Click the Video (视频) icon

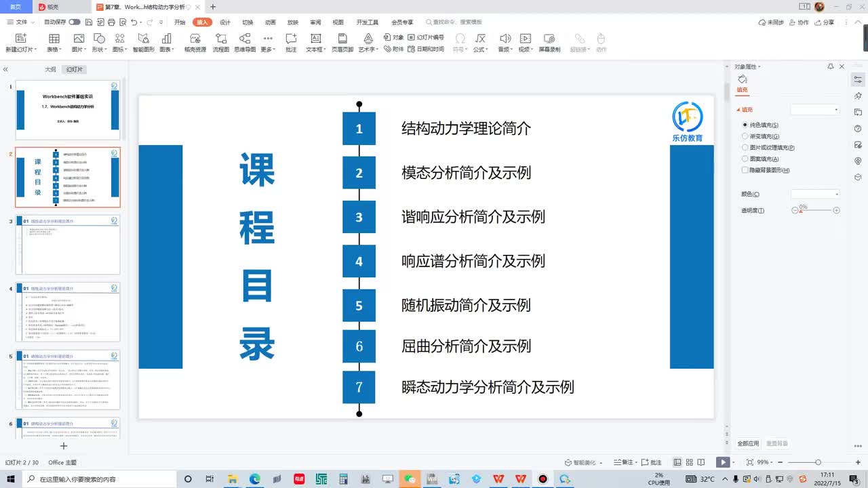525,39
